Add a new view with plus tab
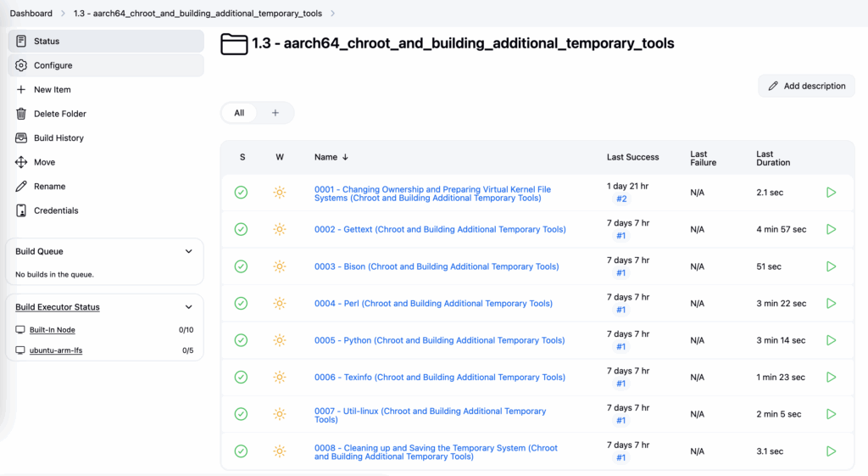 coord(275,113)
